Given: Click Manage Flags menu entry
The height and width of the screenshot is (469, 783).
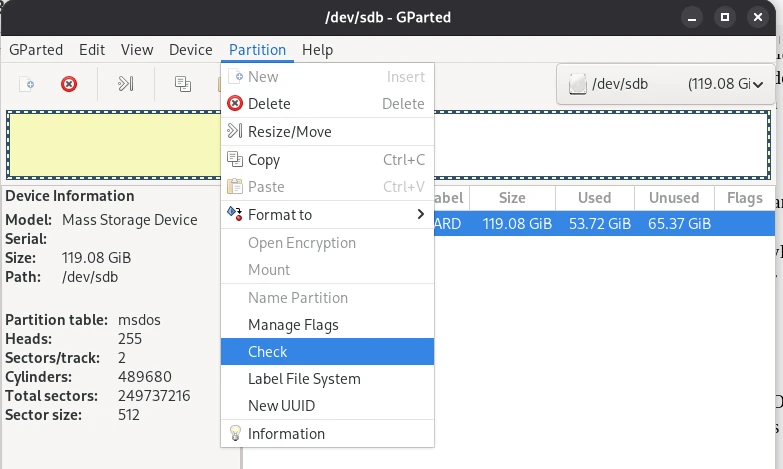Looking at the screenshot, I should [x=293, y=325].
